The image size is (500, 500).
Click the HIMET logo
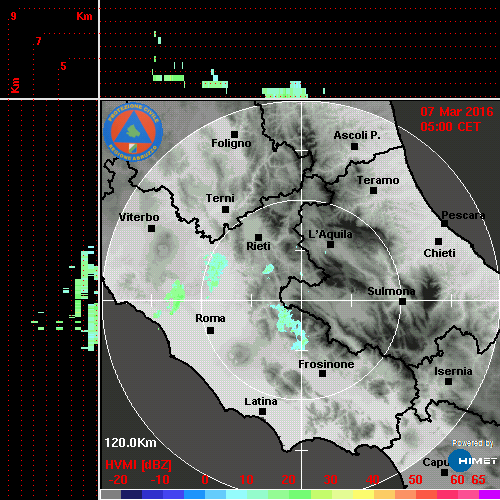pyautogui.click(x=473, y=460)
